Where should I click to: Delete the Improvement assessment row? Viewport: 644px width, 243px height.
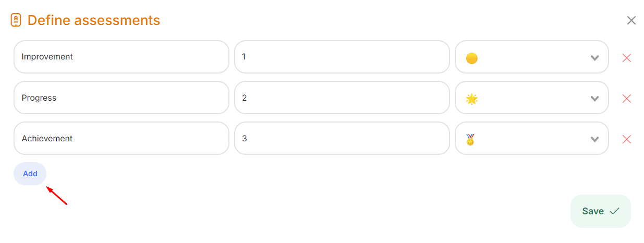(x=626, y=58)
